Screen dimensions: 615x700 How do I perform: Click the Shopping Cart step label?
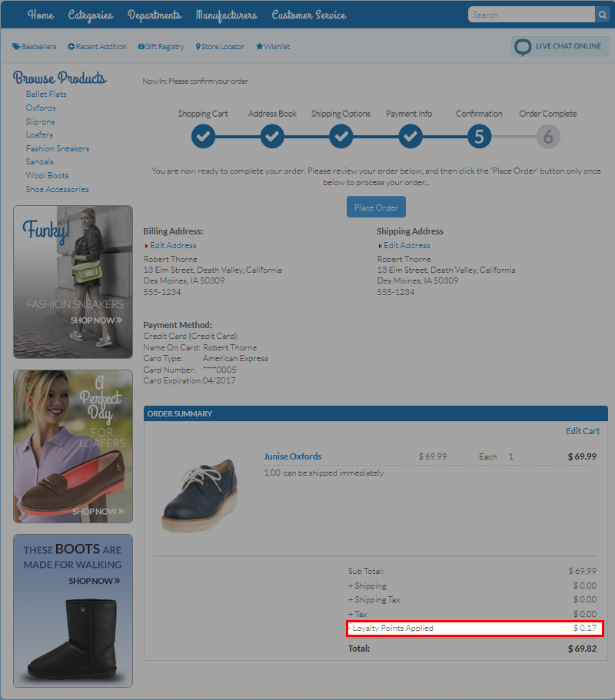tap(203, 114)
